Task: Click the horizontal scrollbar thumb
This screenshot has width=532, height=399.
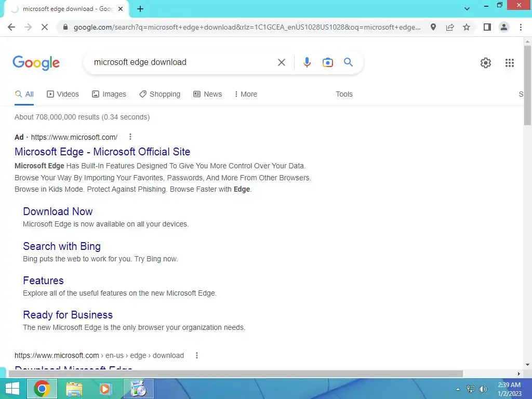Action: coord(235,374)
